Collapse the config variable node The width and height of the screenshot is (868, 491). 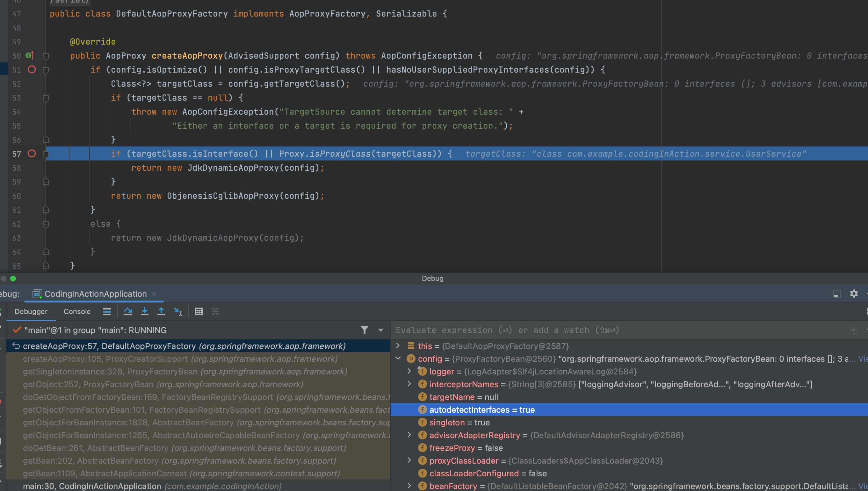398,359
